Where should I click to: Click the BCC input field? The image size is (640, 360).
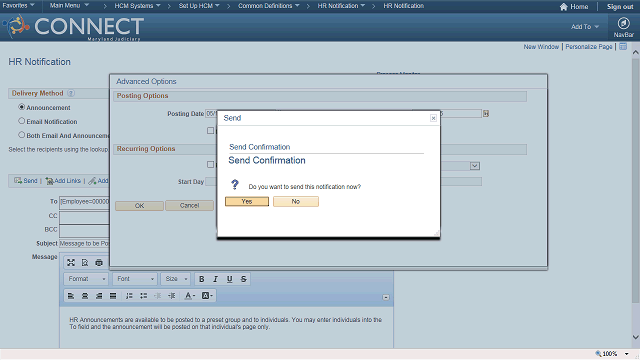point(84,231)
